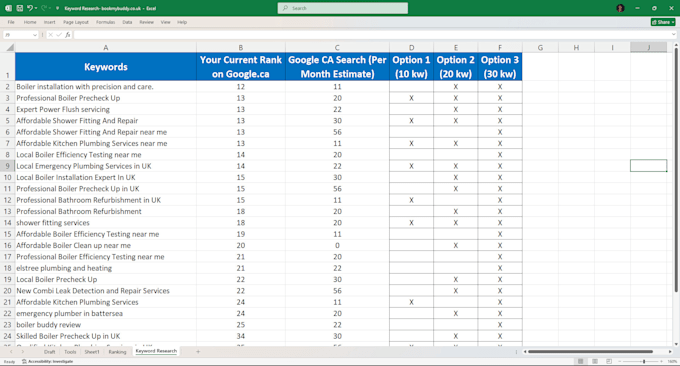Click the zoom out minus icon
The image size is (680, 366).
[x=620, y=361]
